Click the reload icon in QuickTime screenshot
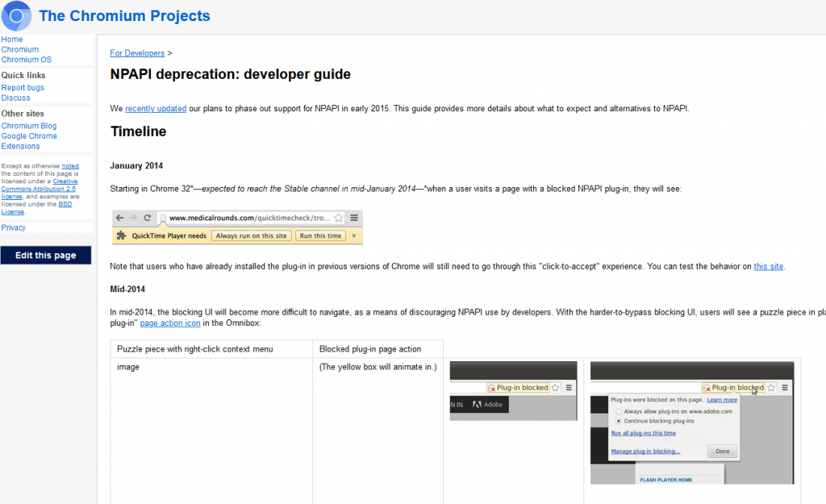The image size is (826, 504). click(148, 218)
